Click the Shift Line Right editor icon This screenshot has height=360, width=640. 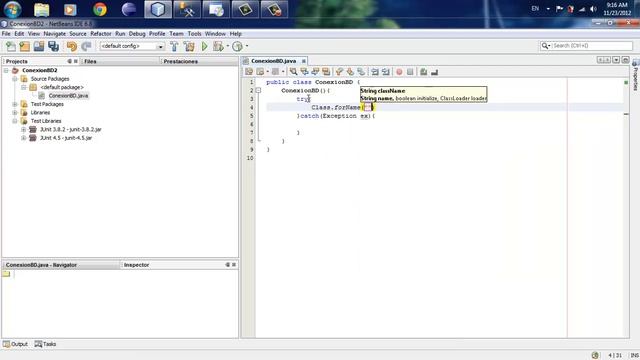tap(386, 72)
